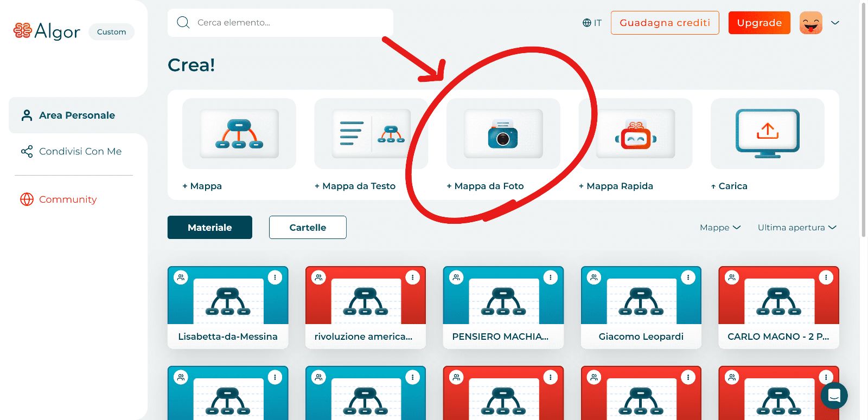Click the globe language icon
The image size is (868, 420).
[586, 23]
